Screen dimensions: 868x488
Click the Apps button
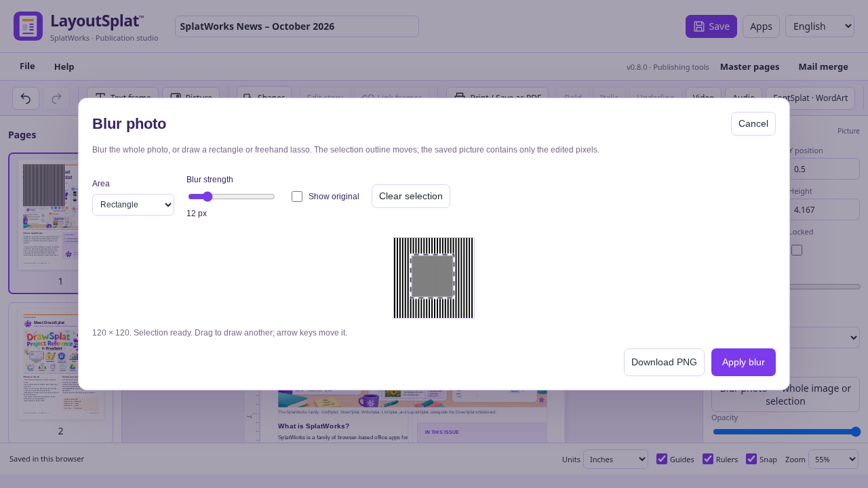[761, 26]
